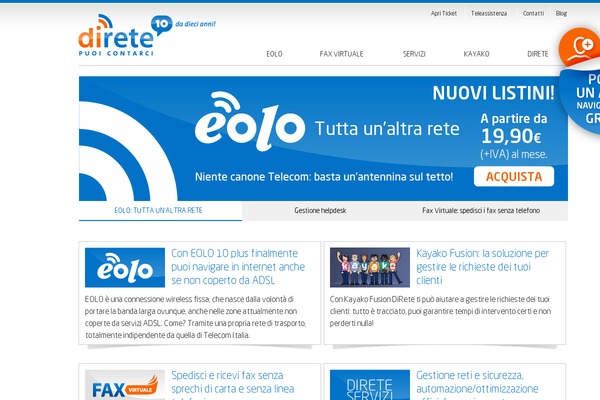600x400 pixels.
Task: Open the Apri Ticket link
Action: [444, 13]
